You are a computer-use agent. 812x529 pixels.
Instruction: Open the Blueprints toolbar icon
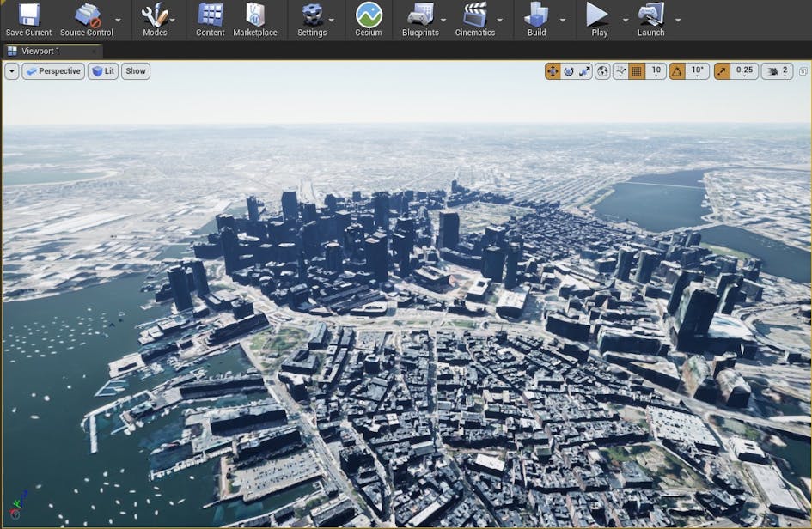point(421,19)
